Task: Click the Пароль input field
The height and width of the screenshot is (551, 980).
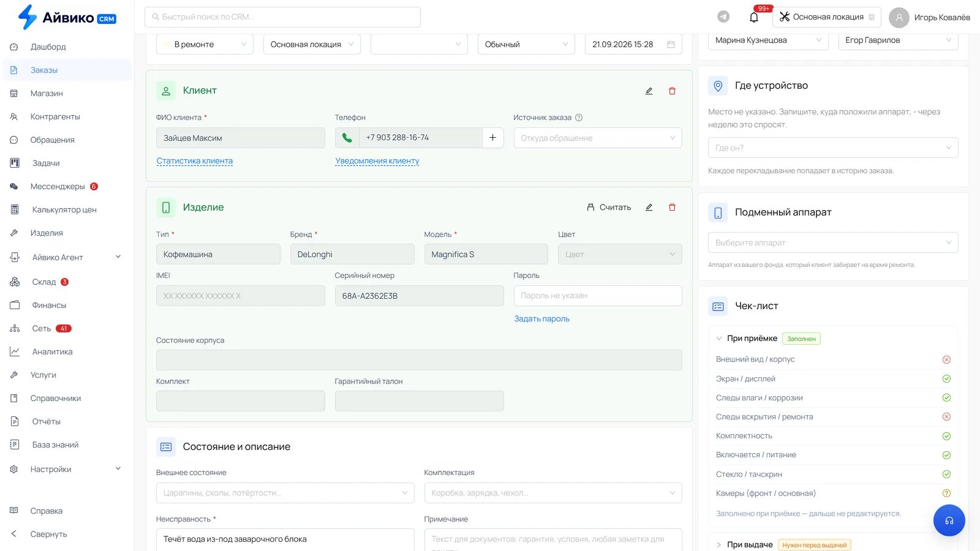Action: click(598, 296)
